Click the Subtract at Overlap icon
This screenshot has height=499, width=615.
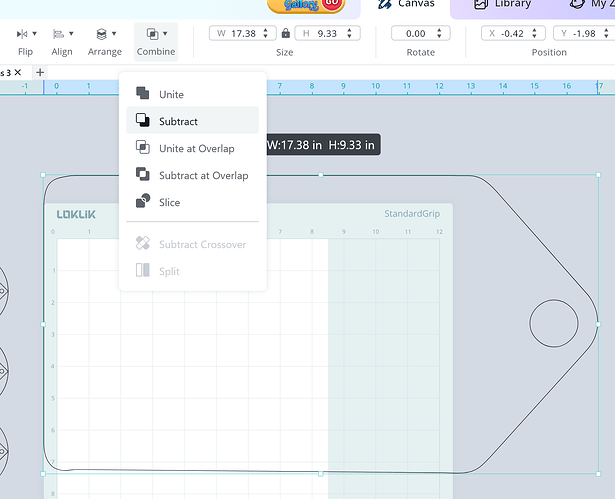click(142, 175)
